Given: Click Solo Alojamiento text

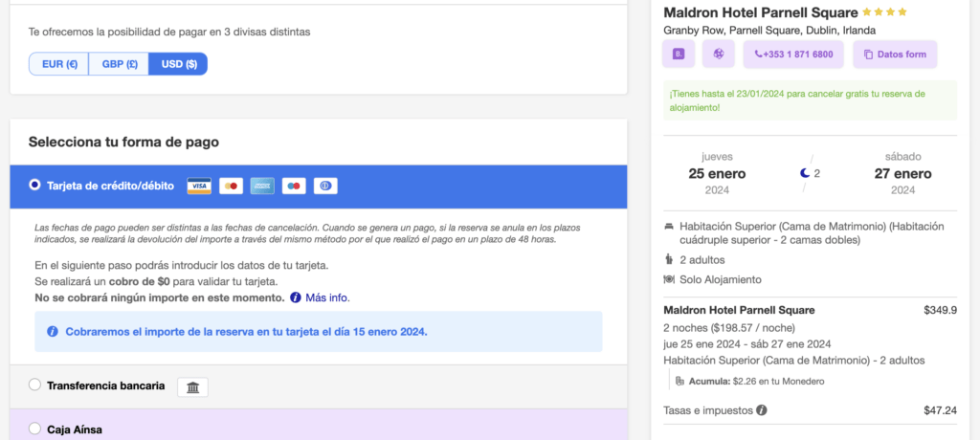Looking at the screenshot, I should click(721, 279).
